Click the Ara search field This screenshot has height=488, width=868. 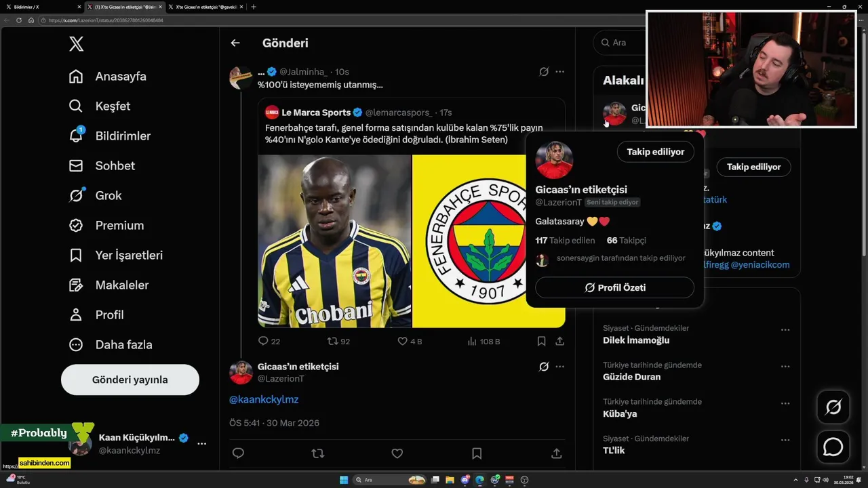(620, 43)
